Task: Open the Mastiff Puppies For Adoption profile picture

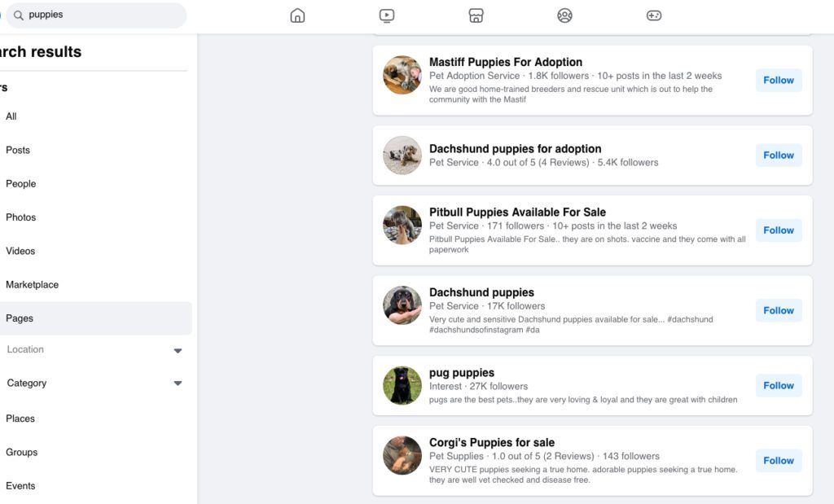Action: click(402, 75)
